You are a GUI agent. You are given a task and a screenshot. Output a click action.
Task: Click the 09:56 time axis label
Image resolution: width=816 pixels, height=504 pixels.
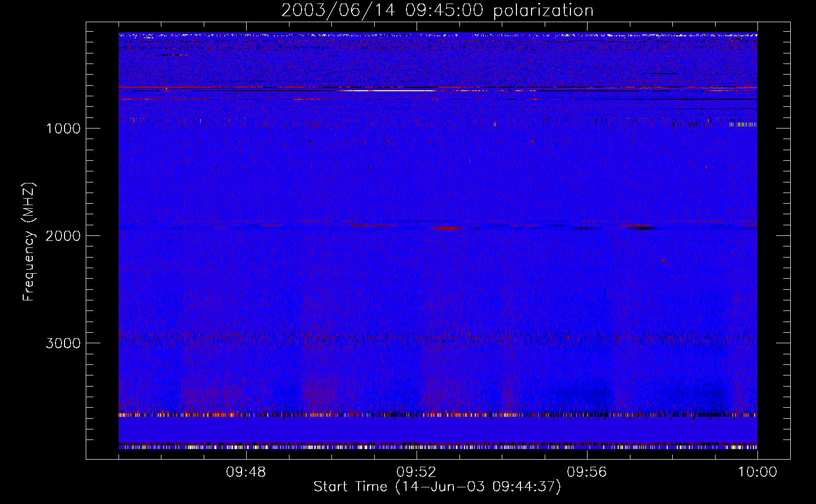[x=587, y=472]
